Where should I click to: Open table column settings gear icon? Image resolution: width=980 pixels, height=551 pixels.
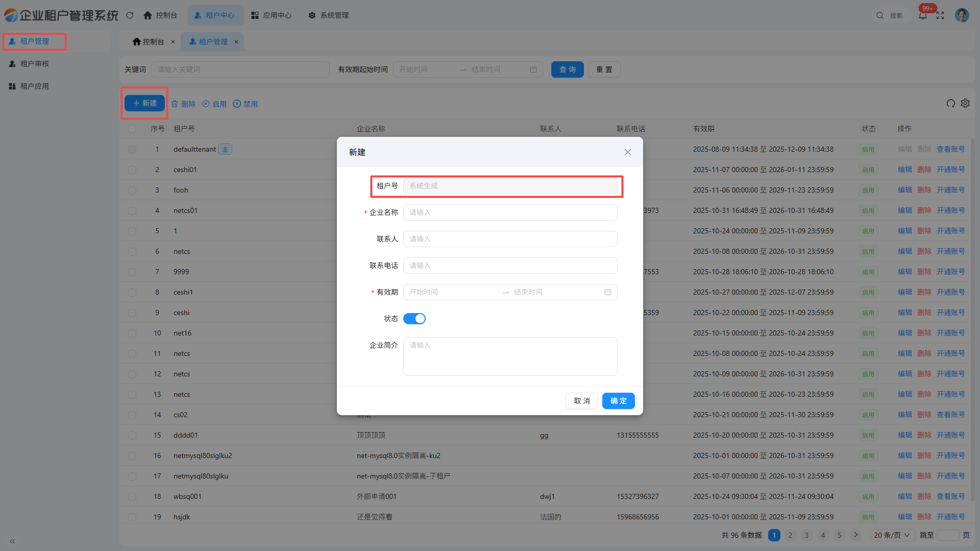pos(965,104)
